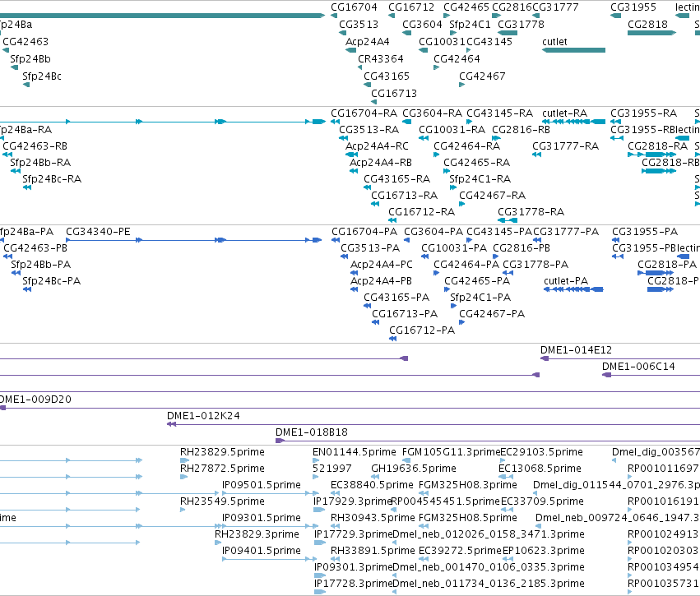Click the CG16704 gene label

coord(354,7)
